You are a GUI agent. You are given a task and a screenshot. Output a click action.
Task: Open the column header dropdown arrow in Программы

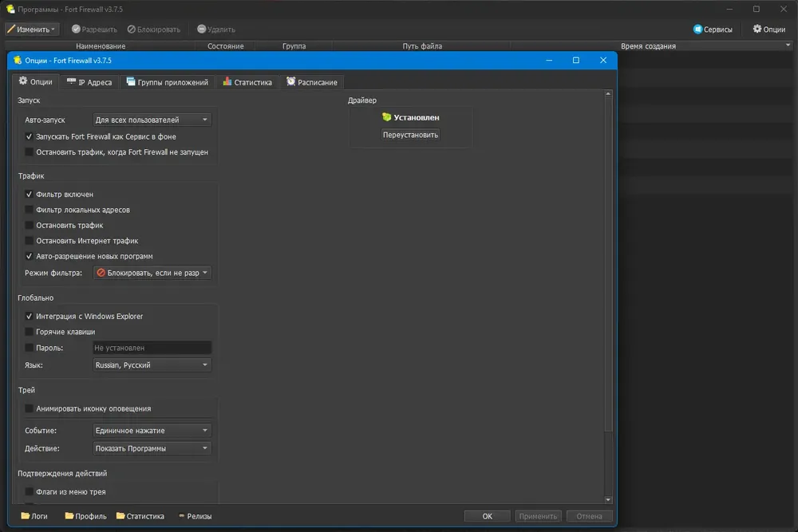[x=788, y=45]
